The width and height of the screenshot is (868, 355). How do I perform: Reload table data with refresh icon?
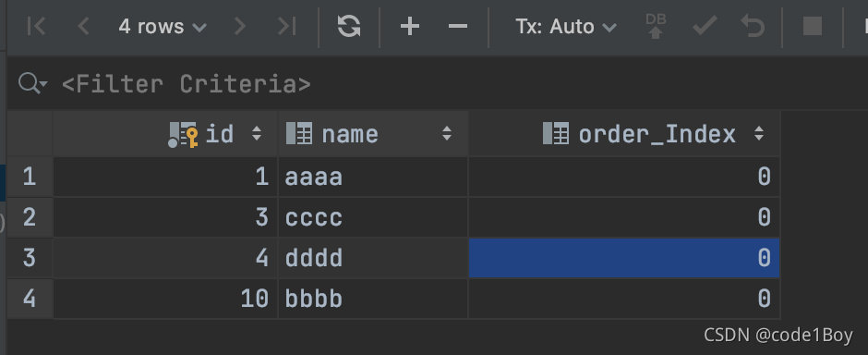click(349, 26)
